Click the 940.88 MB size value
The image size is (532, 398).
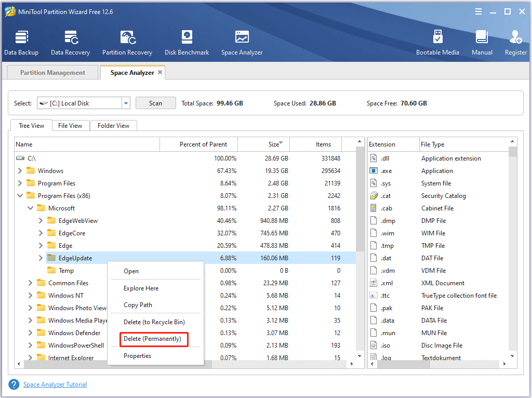pos(274,220)
